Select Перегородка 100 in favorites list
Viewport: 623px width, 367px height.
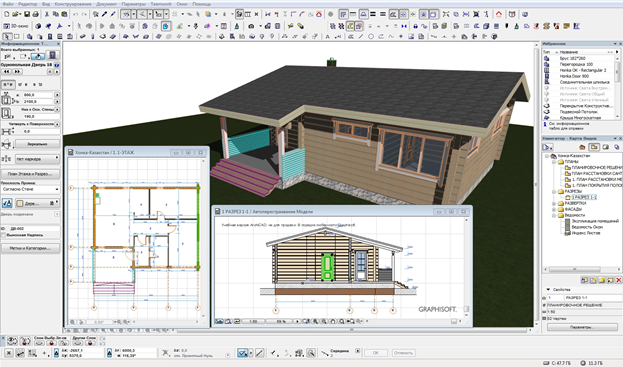click(576, 64)
